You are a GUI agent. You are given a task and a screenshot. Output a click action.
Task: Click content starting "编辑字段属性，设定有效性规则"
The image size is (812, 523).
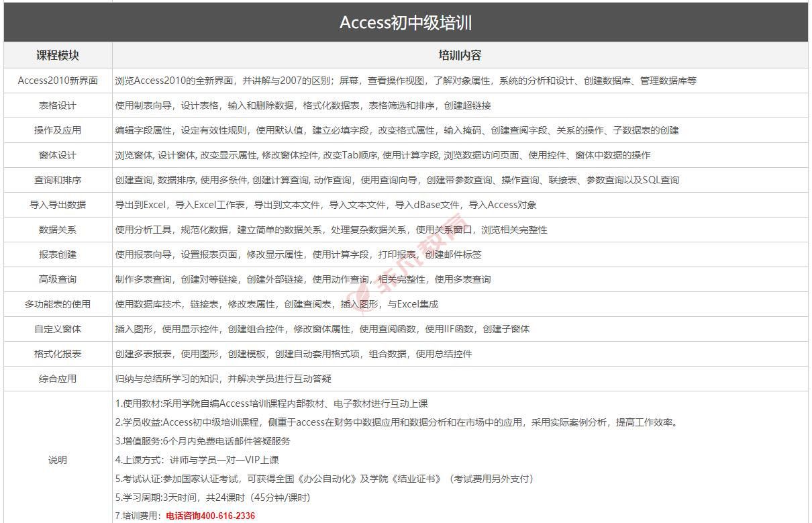point(397,130)
